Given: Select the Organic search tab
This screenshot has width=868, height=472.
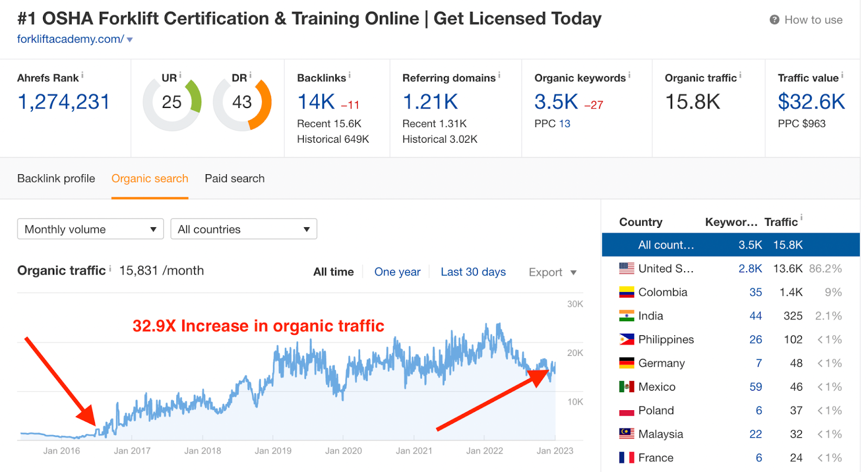Looking at the screenshot, I should pyautogui.click(x=150, y=178).
